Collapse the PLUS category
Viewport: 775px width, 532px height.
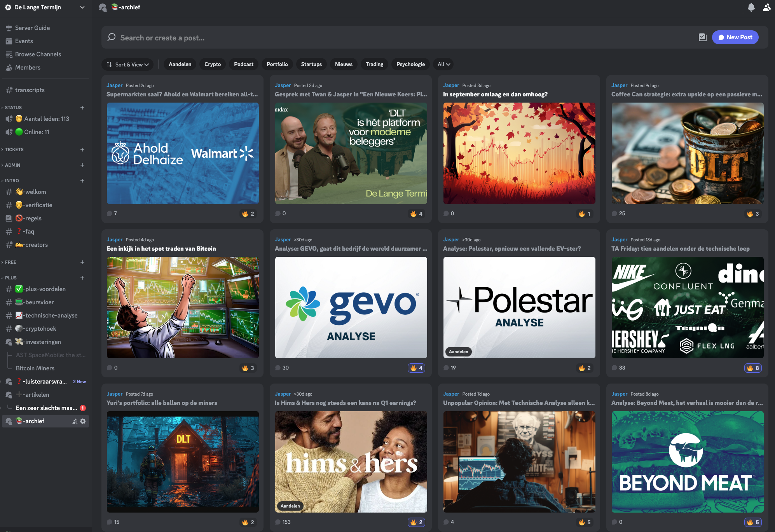point(9,278)
